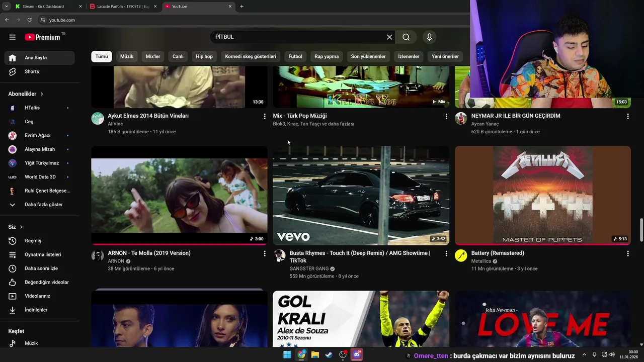Open the GANGSTER GANG channel avatar

pos(279,255)
